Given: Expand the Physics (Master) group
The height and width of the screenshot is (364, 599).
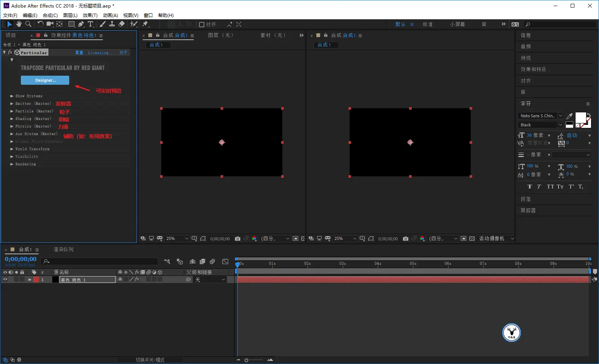Looking at the screenshot, I should coord(12,126).
